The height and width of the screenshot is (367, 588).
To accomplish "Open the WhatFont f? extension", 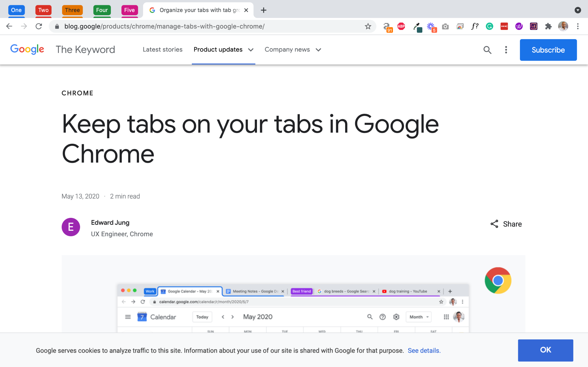I will click(475, 26).
